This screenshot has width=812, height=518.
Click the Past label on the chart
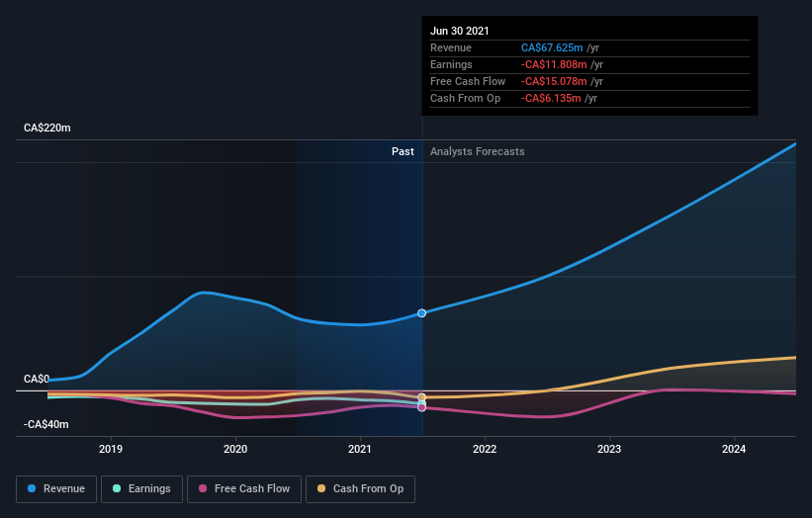click(403, 151)
